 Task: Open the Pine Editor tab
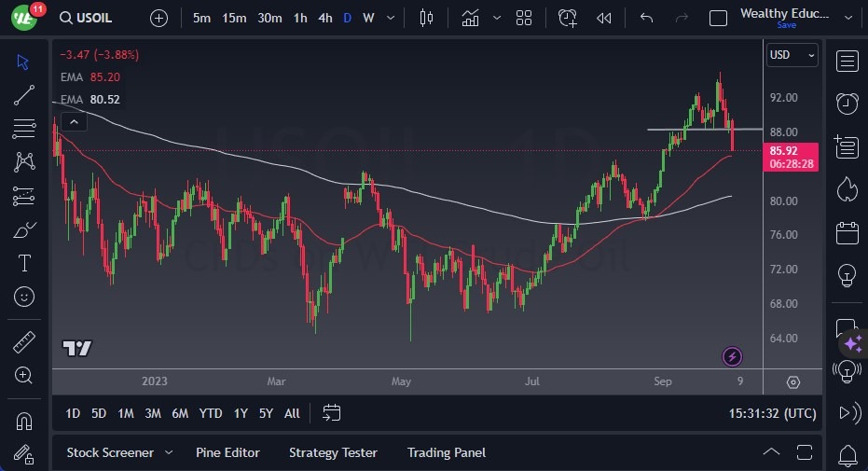pos(227,452)
